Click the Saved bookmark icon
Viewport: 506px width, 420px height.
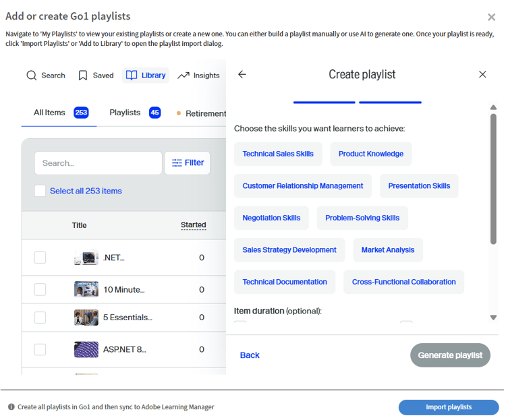click(83, 76)
